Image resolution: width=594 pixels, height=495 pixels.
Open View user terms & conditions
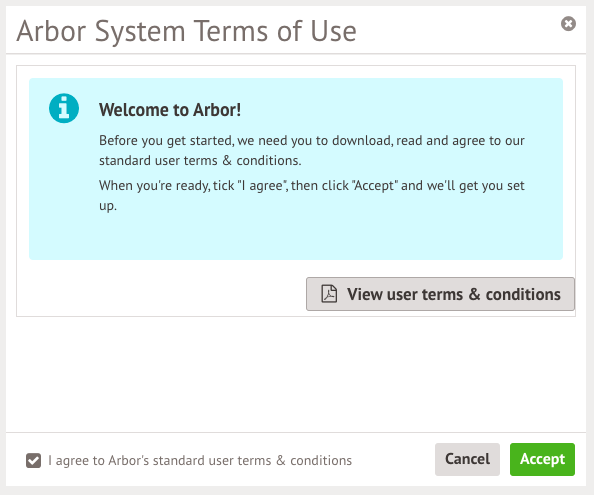pyautogui.click(x=440, y=294)
